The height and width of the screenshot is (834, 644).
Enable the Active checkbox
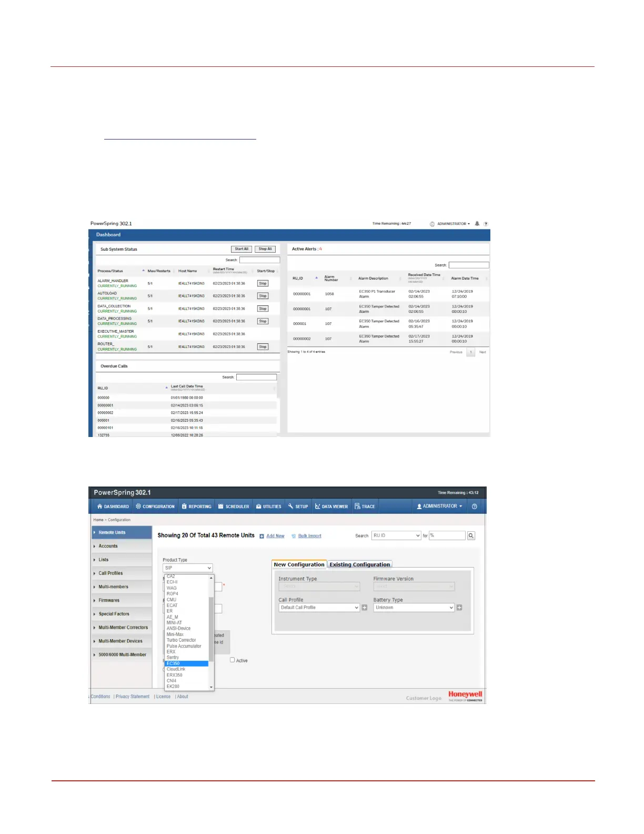tap(232, 660)
